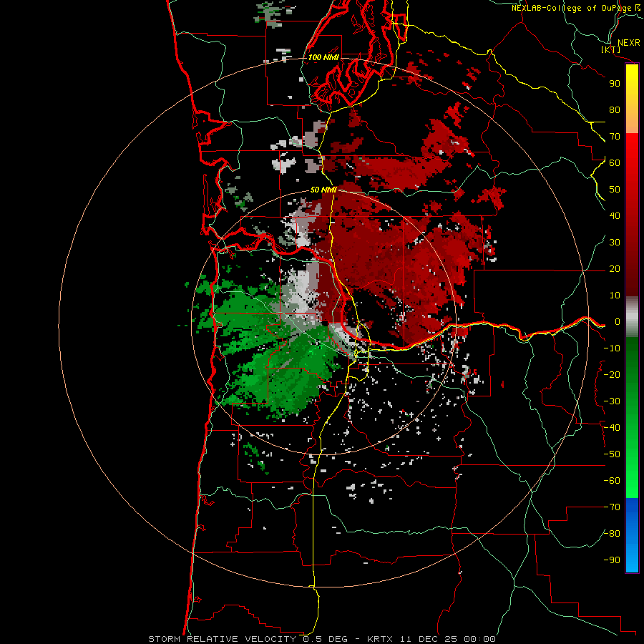Image resolution: width=644 pixels, height=644 pixels.
Task: Click the 90 value on velocity scale
Action: tap(615, 84)
